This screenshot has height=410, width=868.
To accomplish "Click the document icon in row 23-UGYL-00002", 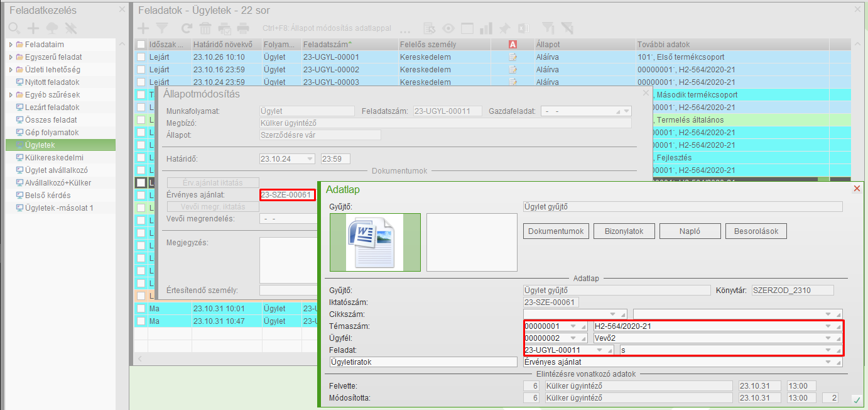I will pyautogui.click(x=513, y=70).
